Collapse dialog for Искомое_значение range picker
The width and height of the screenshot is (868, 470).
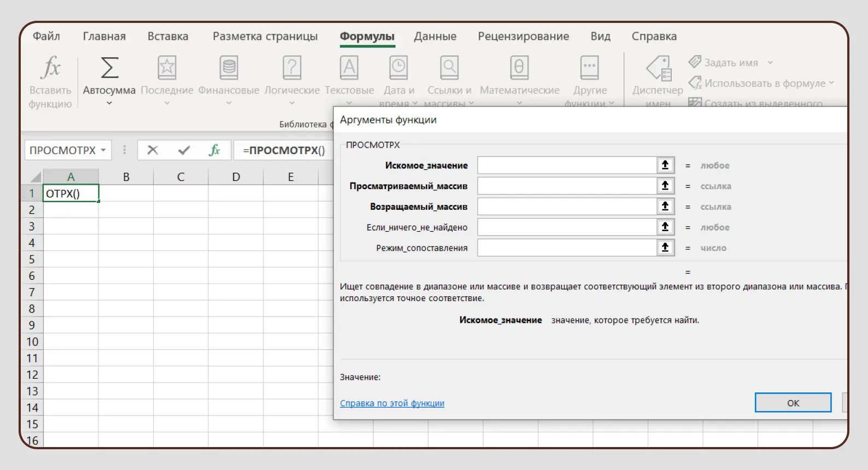click(x=665, y=165)
